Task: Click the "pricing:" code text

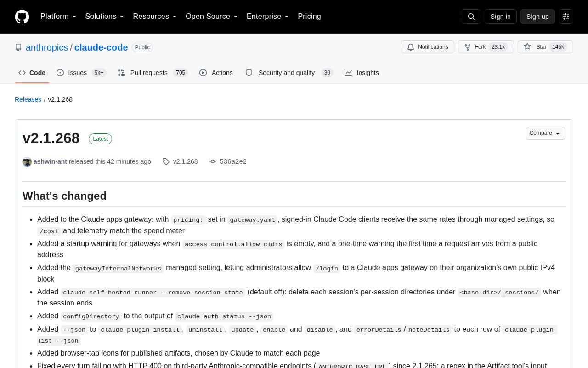Action: tap(188, 220)
